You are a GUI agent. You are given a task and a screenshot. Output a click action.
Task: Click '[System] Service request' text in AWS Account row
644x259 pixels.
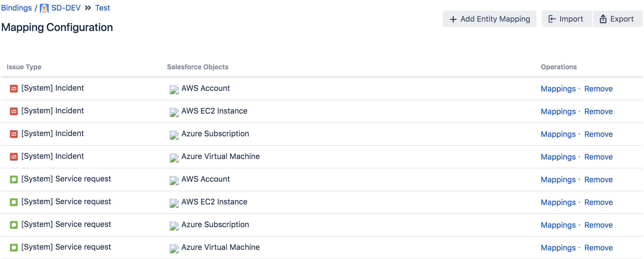pyautogui.click(x=66, y=179)
